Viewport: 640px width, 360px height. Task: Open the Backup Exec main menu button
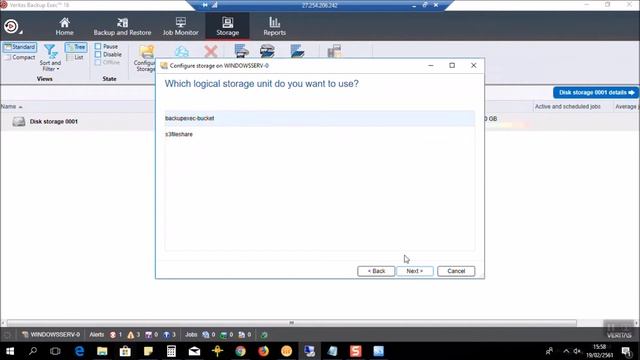point(11,26)
